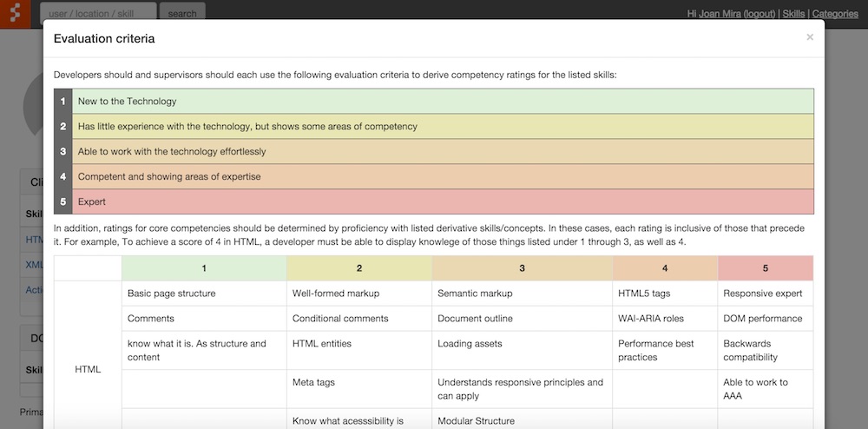Select the red 'Expert' rating row
868x429 pixels.
coord(443,202)
